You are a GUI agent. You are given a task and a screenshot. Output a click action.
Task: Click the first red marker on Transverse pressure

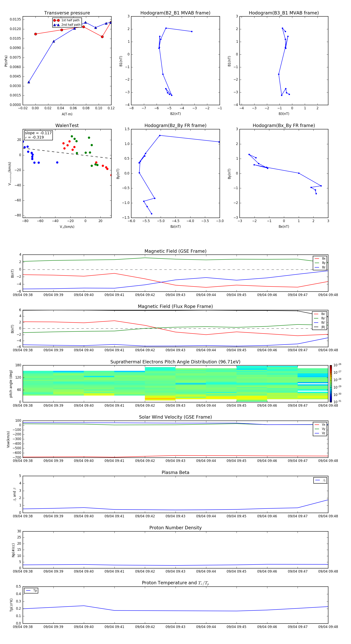coord(35,34)
